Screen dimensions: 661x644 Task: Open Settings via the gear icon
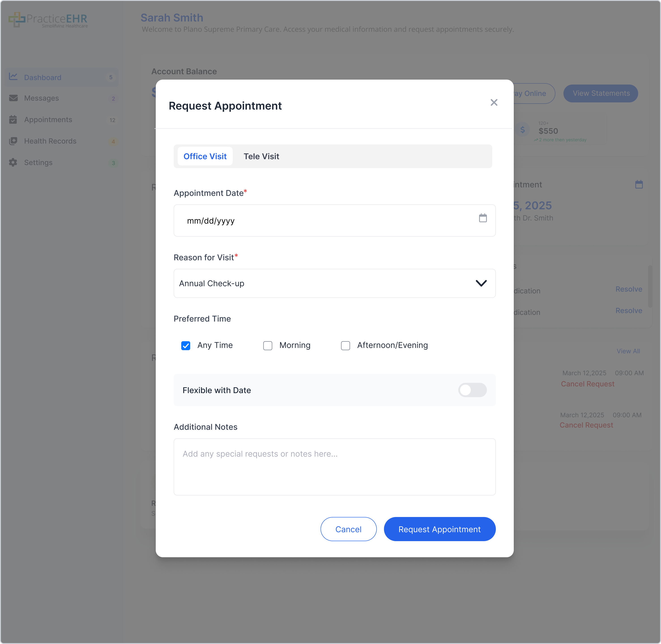tap(13, 163)
